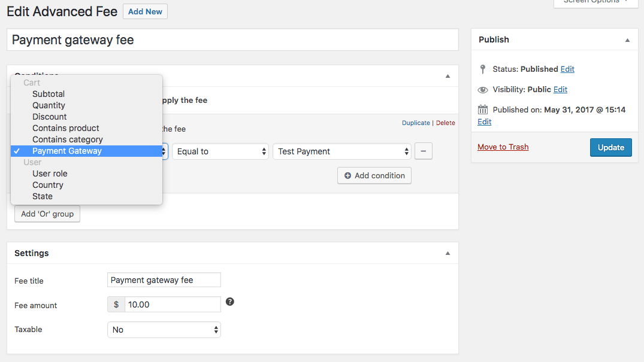This screenshot has height=362, width=644.
Task: Click the Move to Trash link
Action: pos(503,147)
